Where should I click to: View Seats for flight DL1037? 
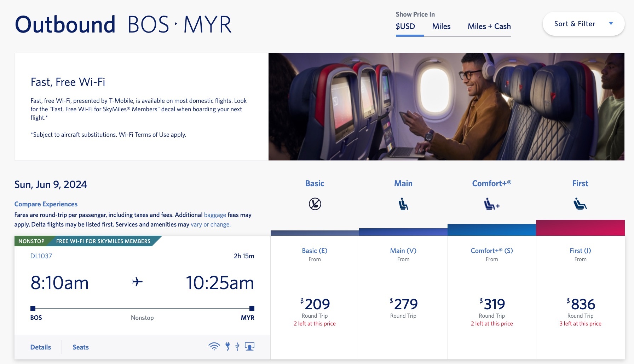coord(81,347)
